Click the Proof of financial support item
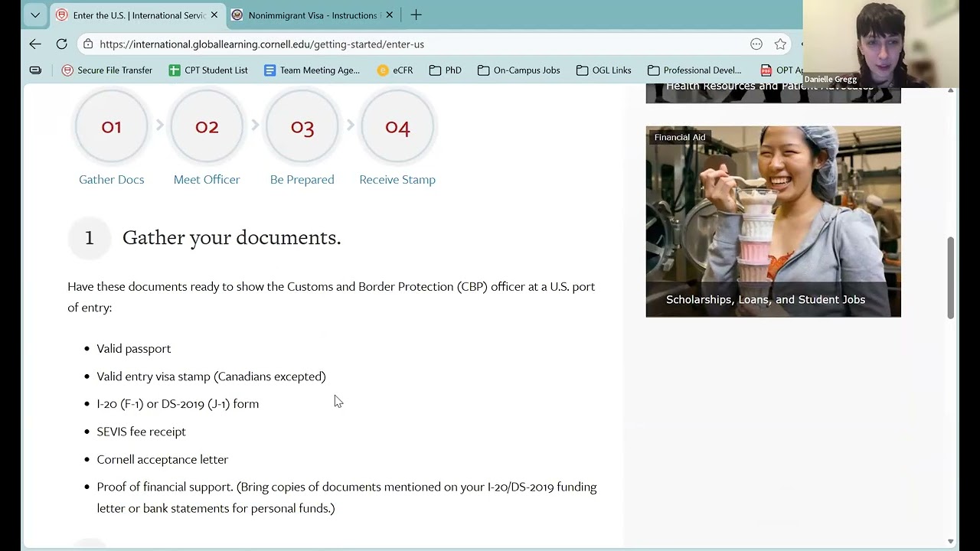This screenshot has height=551, width=980. [x=347, y=497]
